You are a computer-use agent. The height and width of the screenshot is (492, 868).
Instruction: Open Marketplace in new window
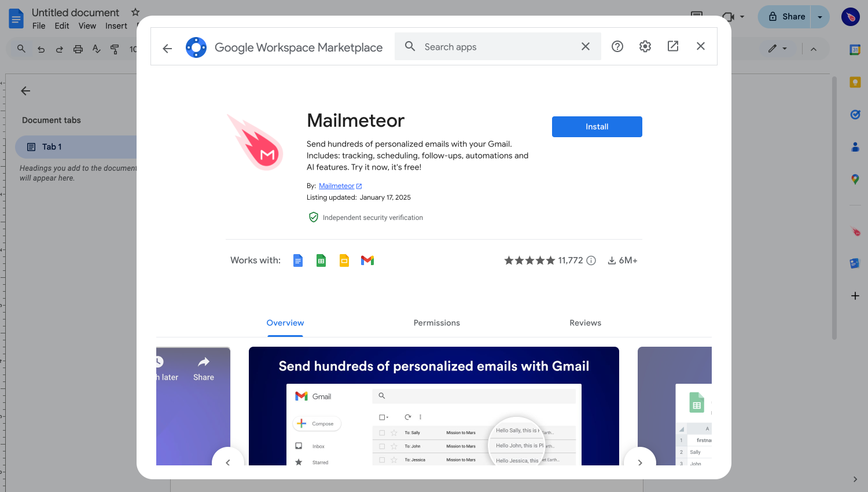pyautogui.click(x=673, y=46)
